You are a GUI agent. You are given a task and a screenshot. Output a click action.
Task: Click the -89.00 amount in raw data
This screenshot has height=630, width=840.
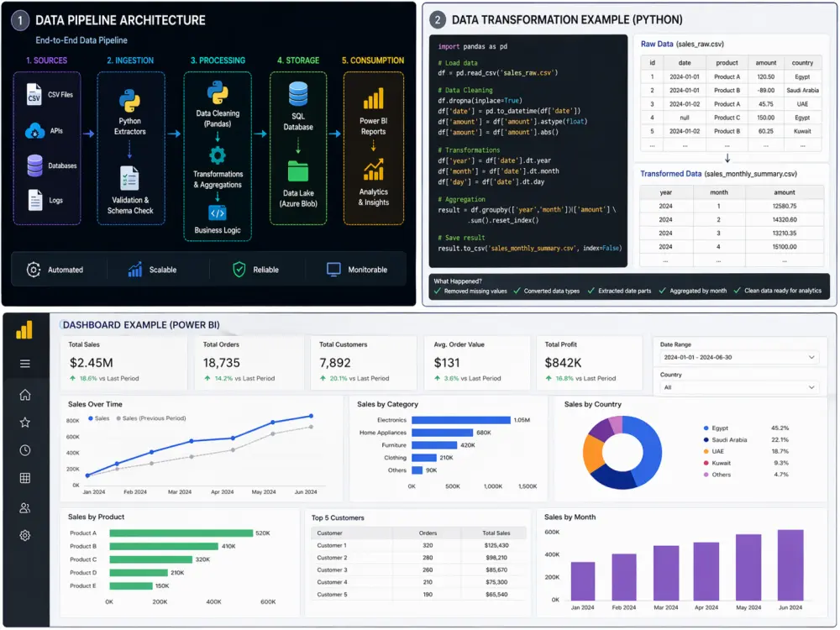[x=766, y=90]
